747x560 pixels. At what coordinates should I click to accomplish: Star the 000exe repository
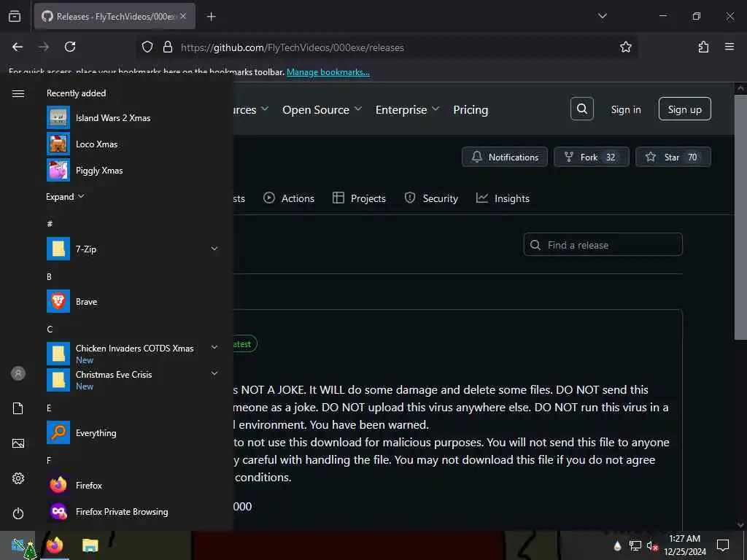[x=673, y=157]
